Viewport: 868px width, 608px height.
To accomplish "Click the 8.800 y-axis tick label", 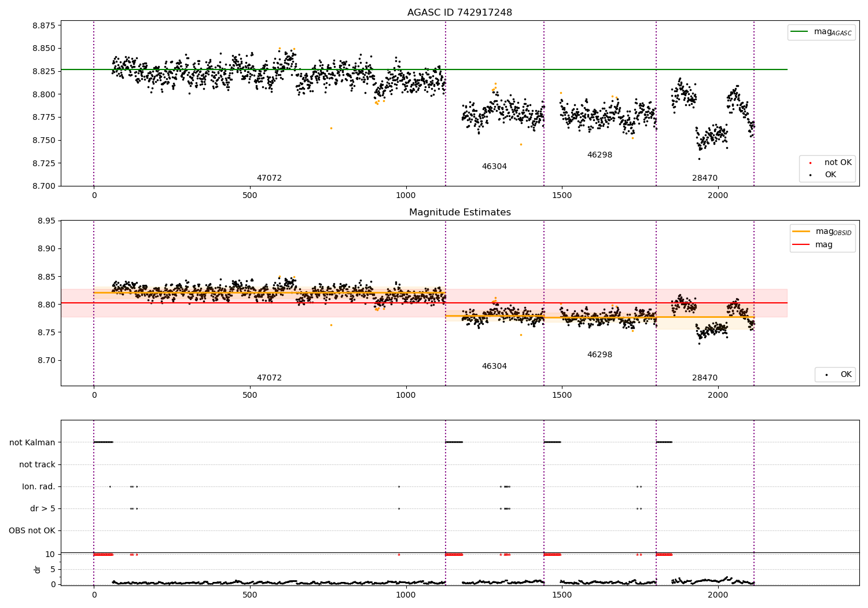I will pos(44,94).
